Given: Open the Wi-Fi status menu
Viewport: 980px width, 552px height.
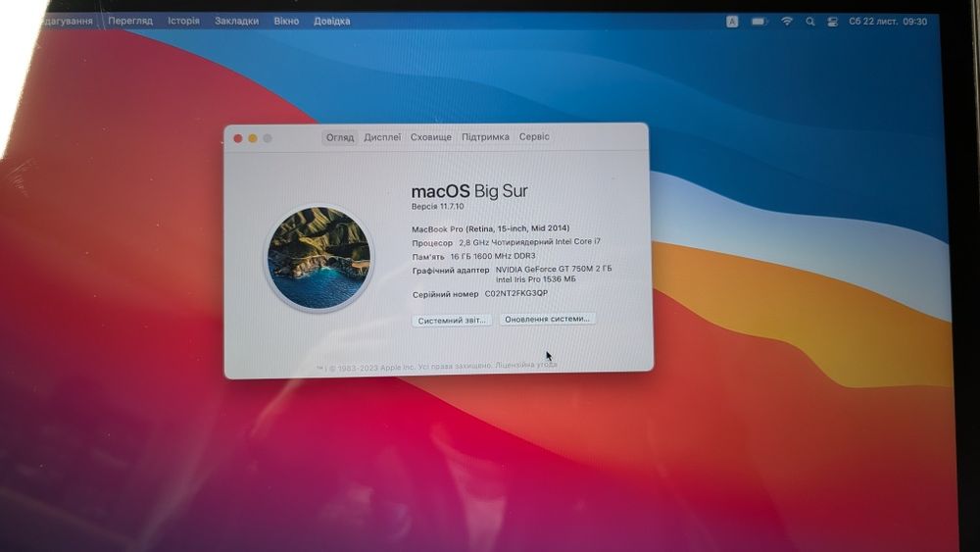Looking at the screenshot, I should pyautogui.click(x=787, y=22).
